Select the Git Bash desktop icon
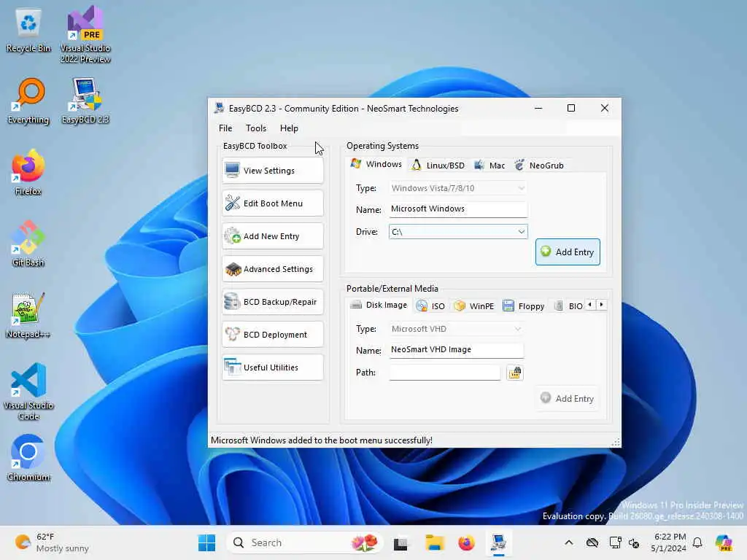This screenshot has width=747, height=560. [28, 244]
